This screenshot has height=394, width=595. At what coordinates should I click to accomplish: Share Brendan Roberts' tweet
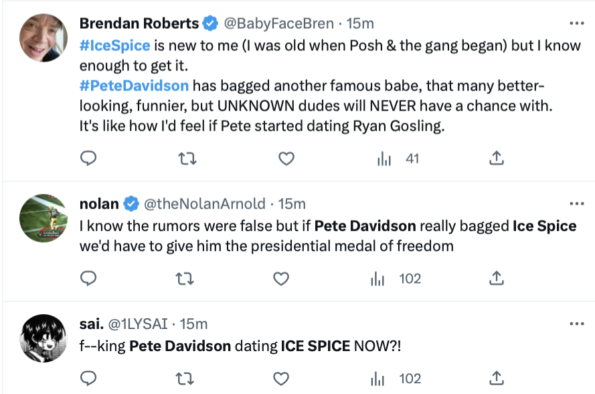point(496,158)
